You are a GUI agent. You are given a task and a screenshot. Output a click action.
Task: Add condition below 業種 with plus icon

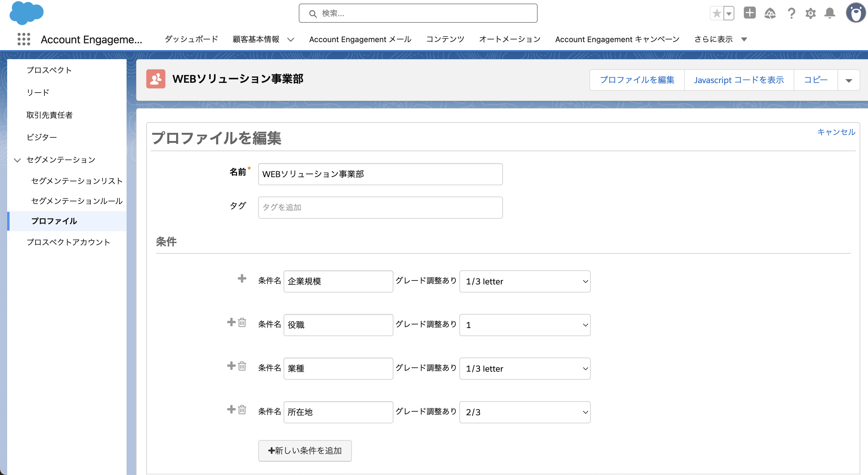(x=231, y=365)
